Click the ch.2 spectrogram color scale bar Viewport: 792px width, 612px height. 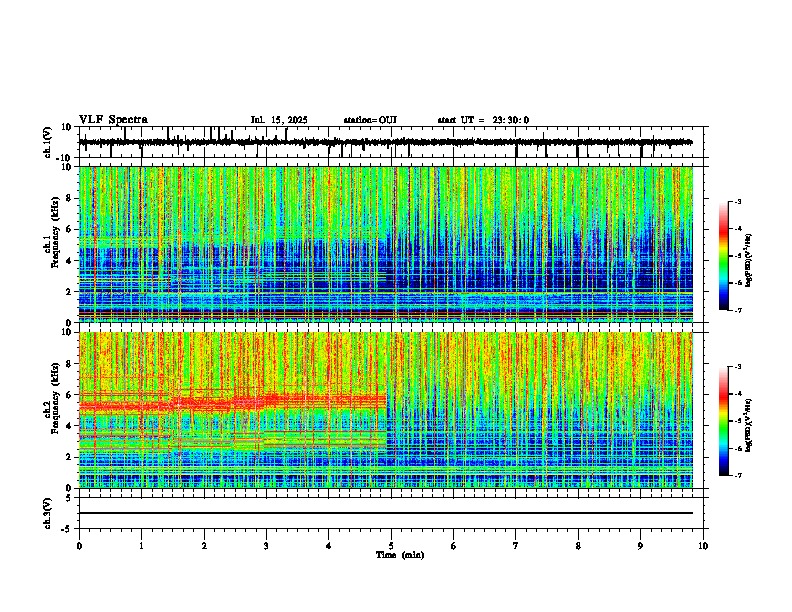724,421
